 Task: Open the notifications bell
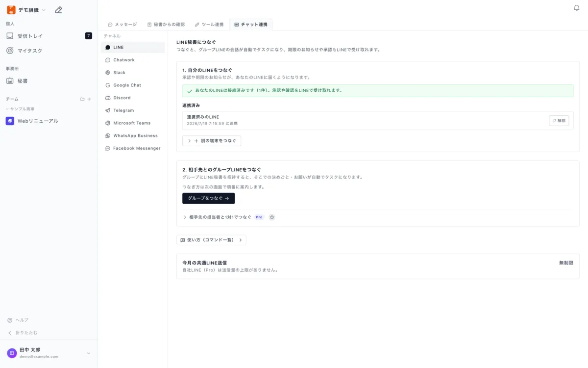tap(577, 8)
